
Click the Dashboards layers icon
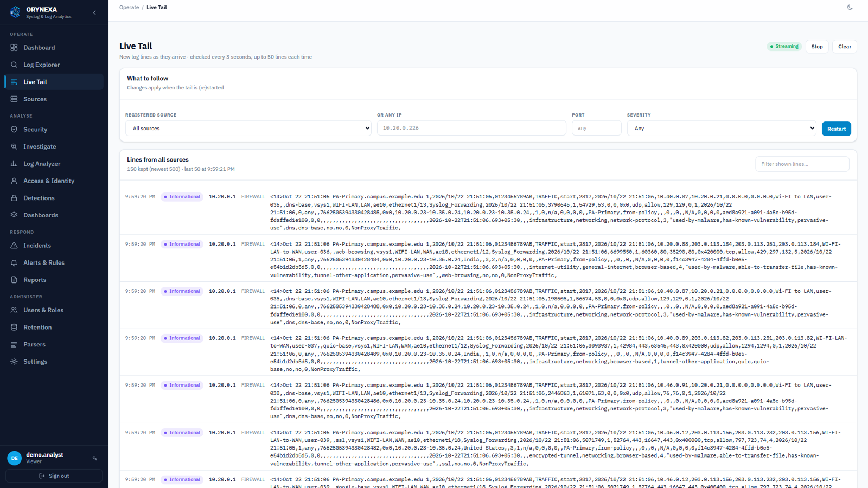(14, 215)
